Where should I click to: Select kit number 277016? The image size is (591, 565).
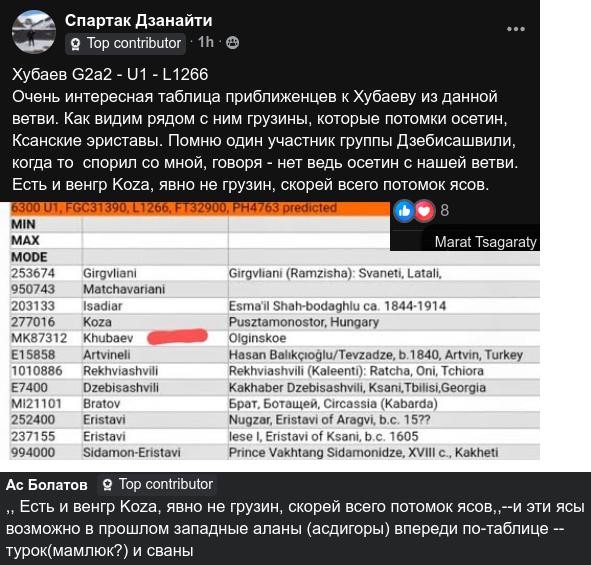(x=33, y=322)
